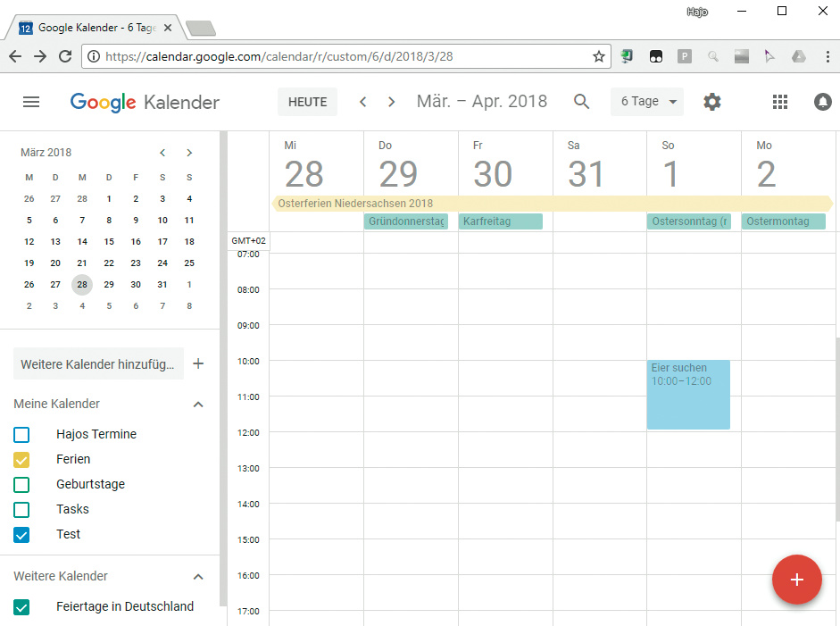Click the red create event button
This screenshot has height=626, width=840.
pyautogui.click(x=796, y=580)
